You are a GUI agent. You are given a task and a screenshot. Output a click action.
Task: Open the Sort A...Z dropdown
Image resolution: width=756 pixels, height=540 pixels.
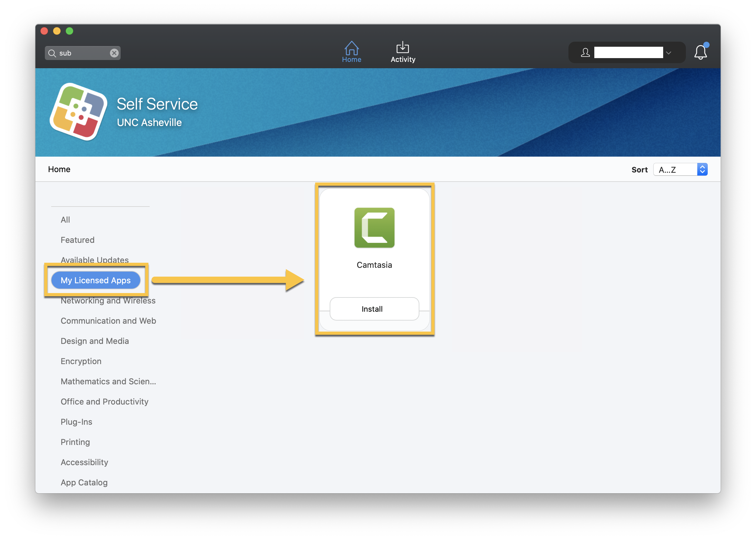coord(675,170)
